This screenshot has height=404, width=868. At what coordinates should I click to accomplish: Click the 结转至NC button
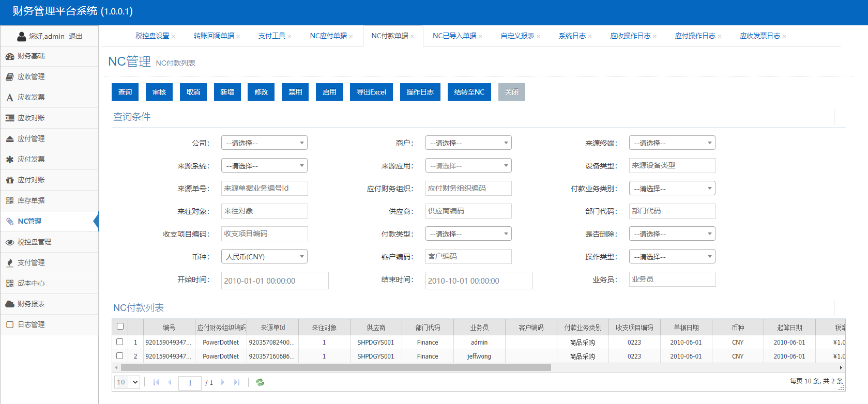469,92
